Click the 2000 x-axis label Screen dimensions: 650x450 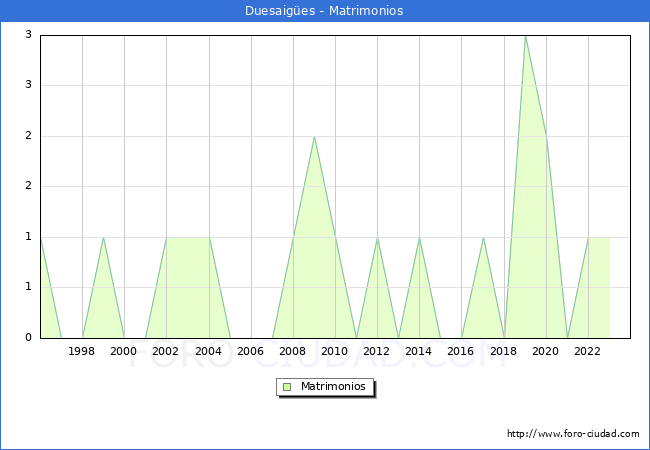(124, 351)
